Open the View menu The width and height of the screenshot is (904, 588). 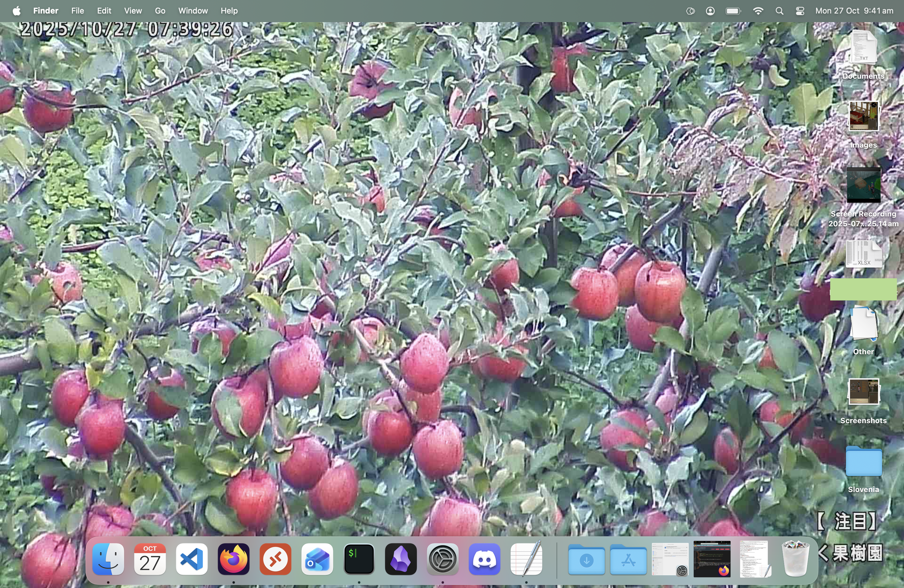(x=133, y=11)
